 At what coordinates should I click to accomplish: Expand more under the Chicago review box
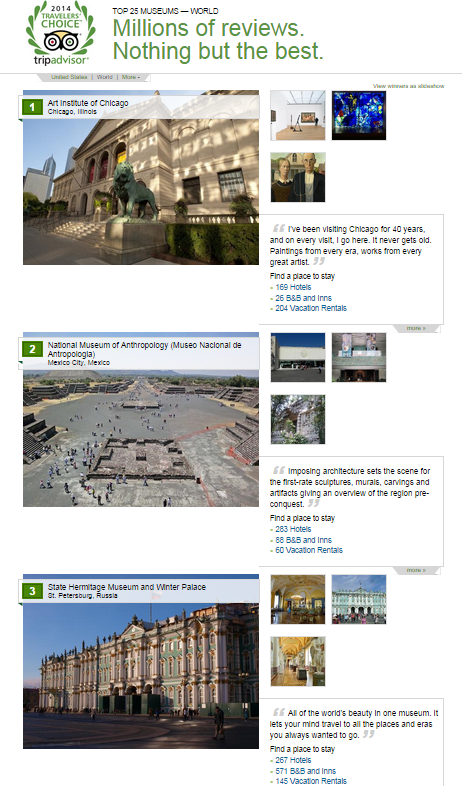(416, 328)
